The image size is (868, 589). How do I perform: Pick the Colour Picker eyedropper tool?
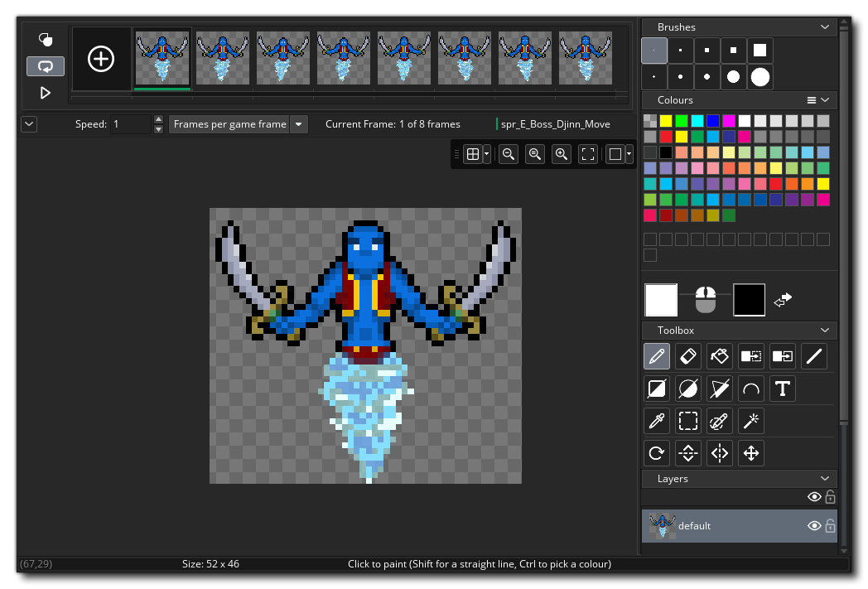(656, 421)
